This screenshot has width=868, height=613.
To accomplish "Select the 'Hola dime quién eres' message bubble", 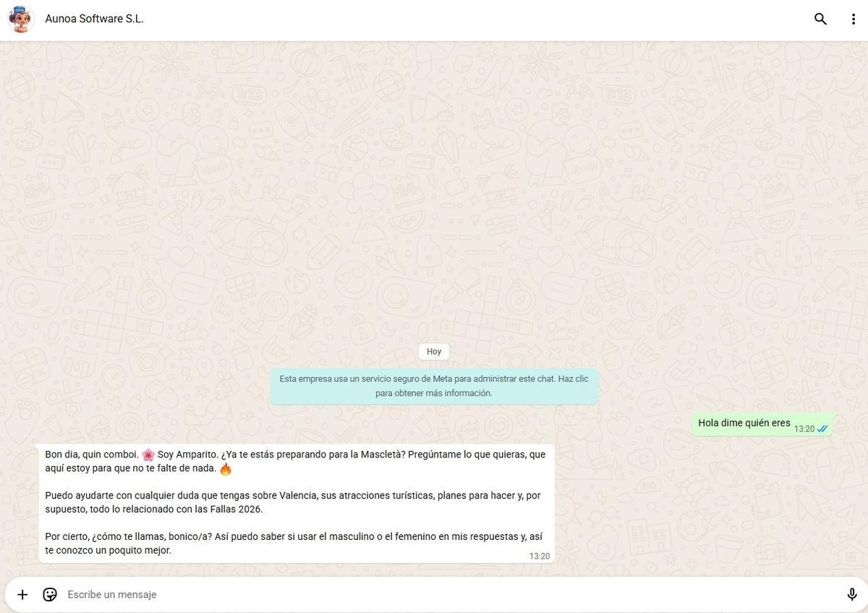I will click(x=744, y=423).
